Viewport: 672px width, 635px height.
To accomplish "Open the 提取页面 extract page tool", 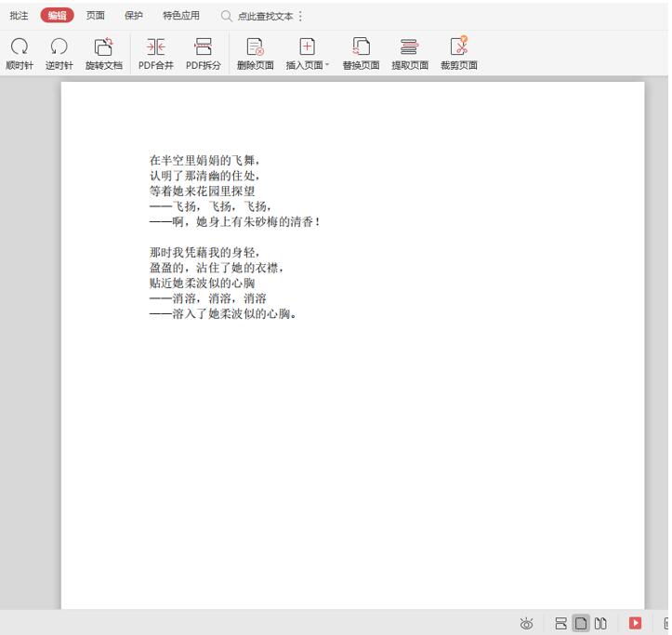I will [x=410, y=54].
